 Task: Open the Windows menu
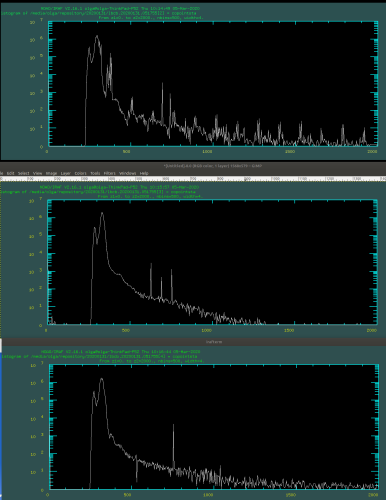pyautogui.click(x=128, y=173)
